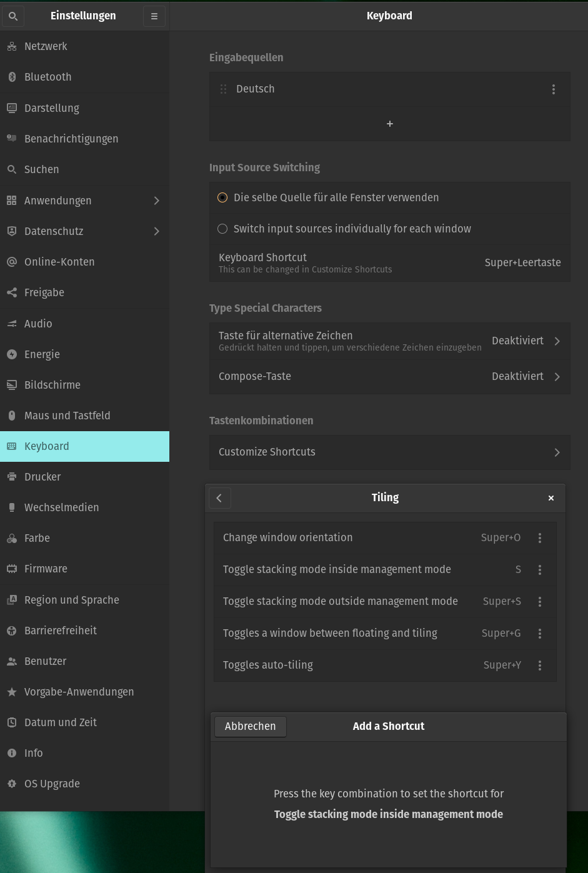Select 'Die selbe Quelle für alle Fenster verwenden'
588x873 pixels.
coord(222,197)
